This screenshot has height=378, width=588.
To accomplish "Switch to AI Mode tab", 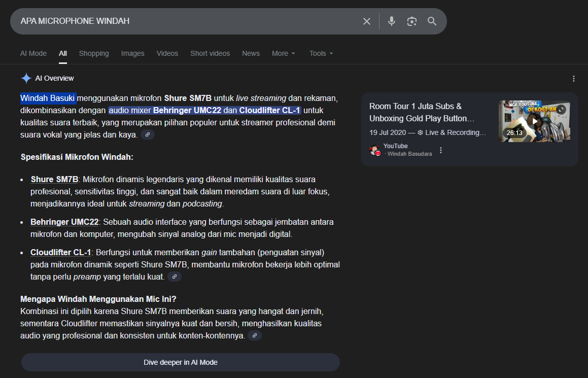I will coord(33,53).
